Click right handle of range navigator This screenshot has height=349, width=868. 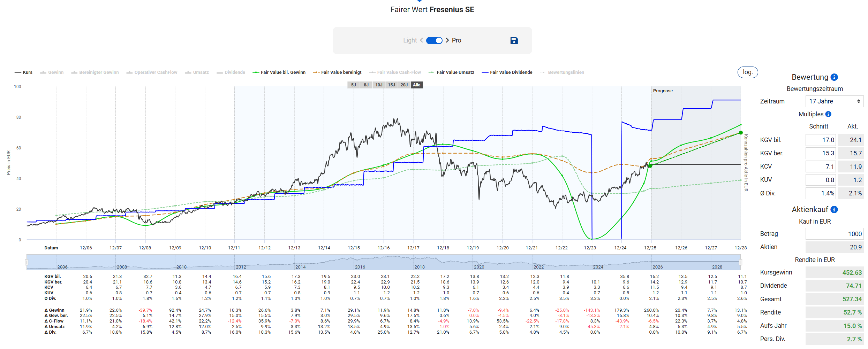click(x=740, y=262)
